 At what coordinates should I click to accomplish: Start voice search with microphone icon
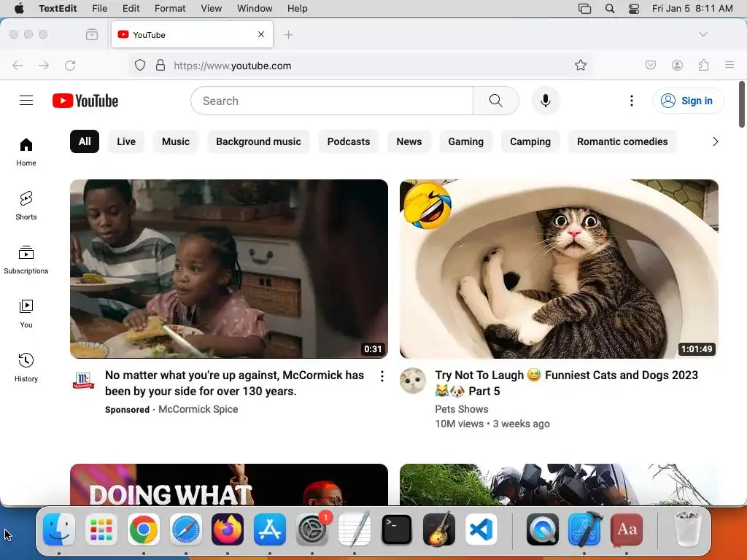546,101
